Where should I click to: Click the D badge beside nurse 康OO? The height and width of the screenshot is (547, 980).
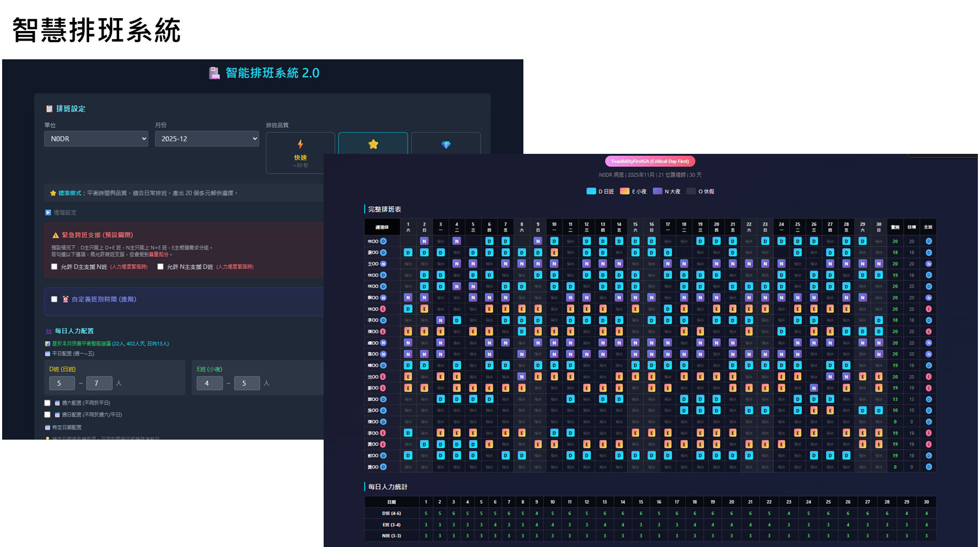[x=383, y=253]
